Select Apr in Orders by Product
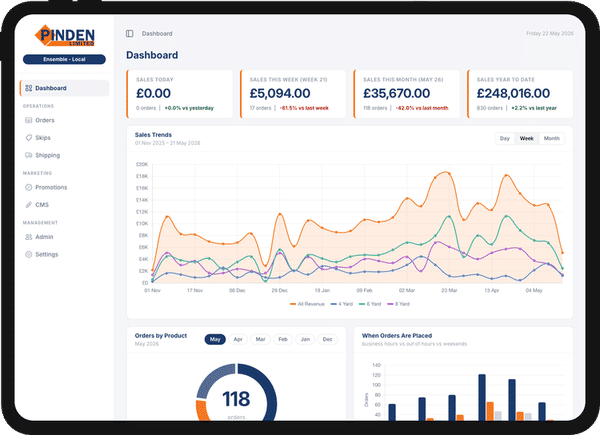 (238, 339)
